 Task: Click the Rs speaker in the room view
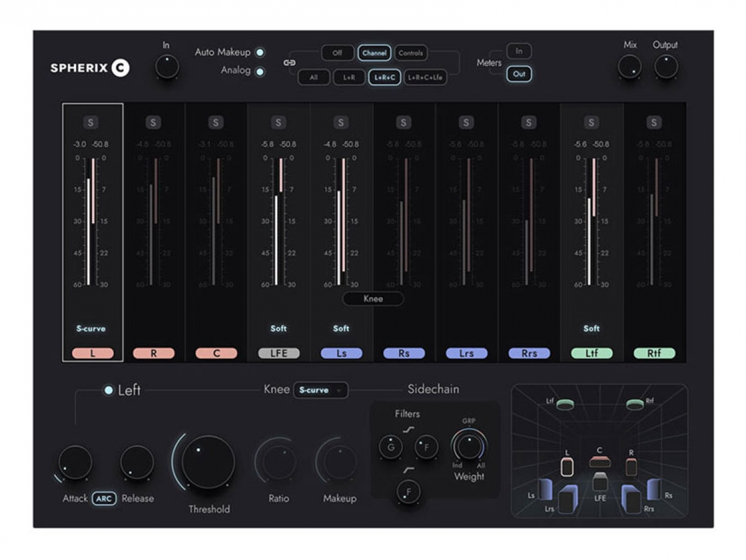coord(654,489)
